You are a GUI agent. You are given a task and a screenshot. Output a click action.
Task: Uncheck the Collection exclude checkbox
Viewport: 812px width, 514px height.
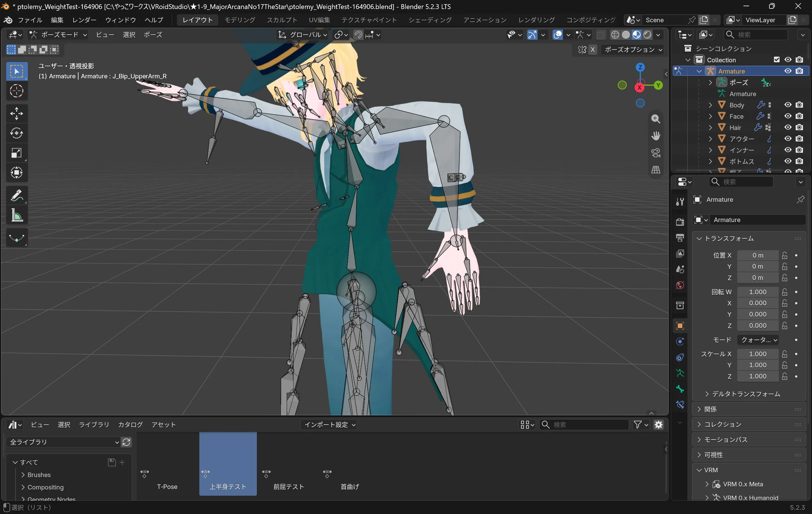coord(776,60)
